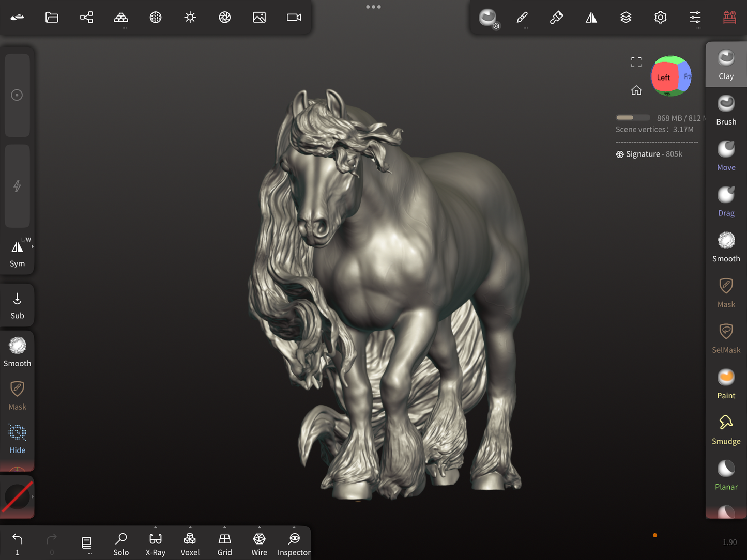747x560 pixels.
Task: Select the Move tool
Action: (726, 156)
